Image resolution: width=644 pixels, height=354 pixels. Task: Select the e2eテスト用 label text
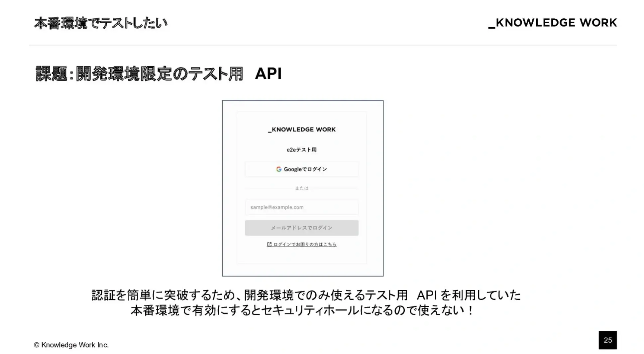coord(302,150)
